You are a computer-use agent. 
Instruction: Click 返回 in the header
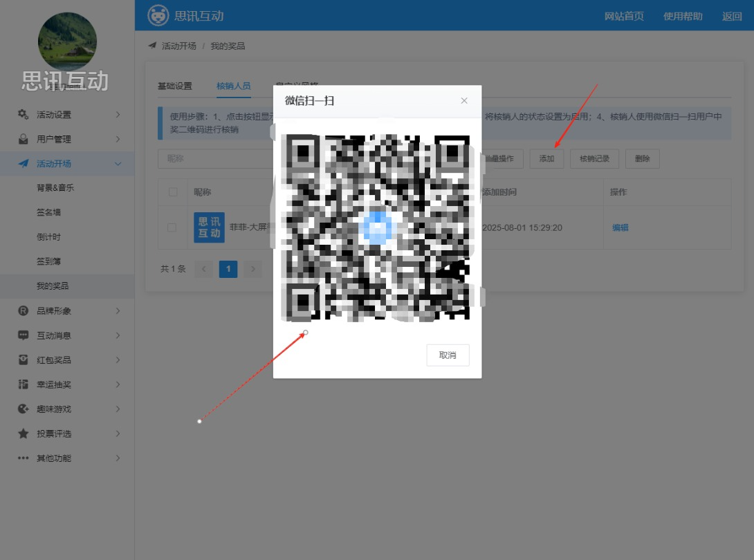point(732,16)
